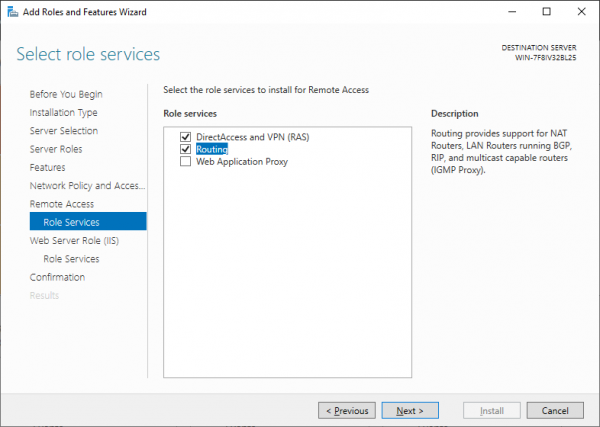Open the Installation Type page

(64, 113)
